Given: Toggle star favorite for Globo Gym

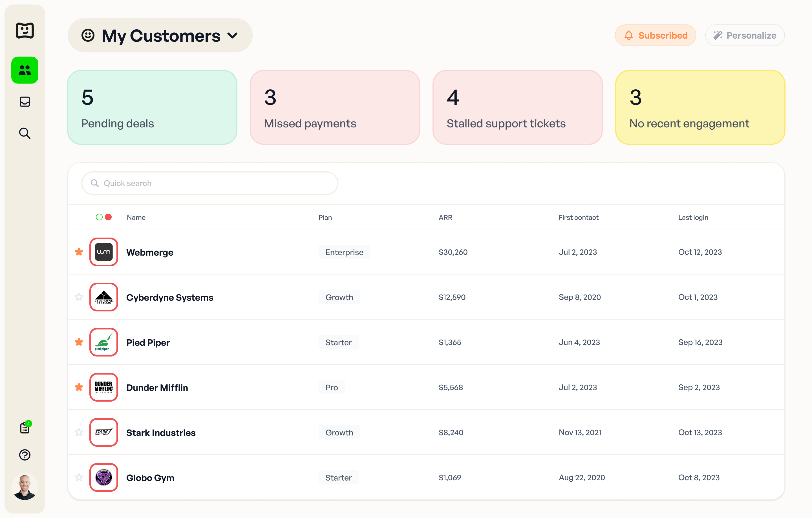Looking at the screenshot, I should tap(79, 477).
